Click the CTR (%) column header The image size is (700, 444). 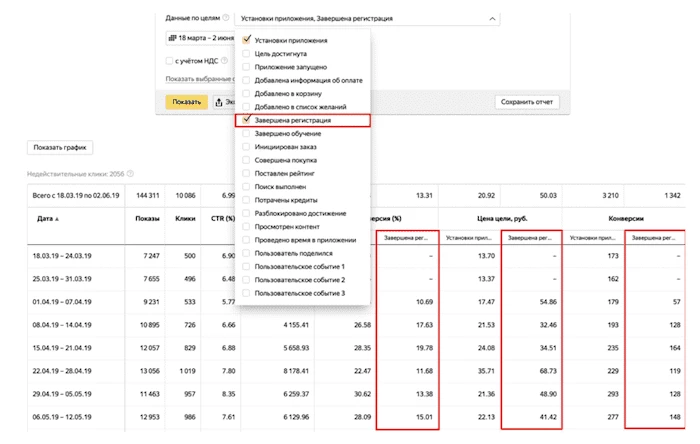[x=223, y=219]
